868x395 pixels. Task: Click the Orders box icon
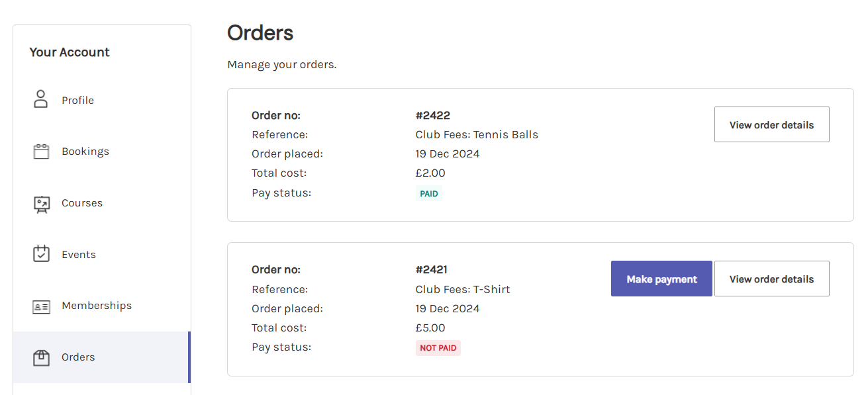(41, 357)
